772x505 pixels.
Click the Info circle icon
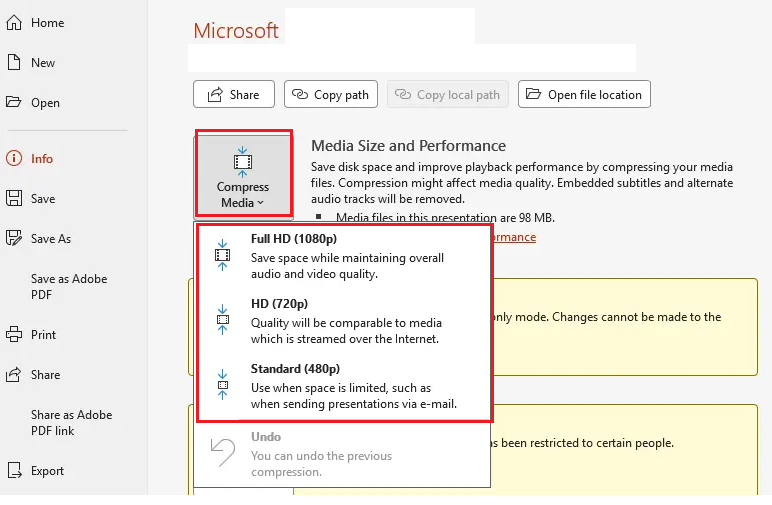pos(14,158)
